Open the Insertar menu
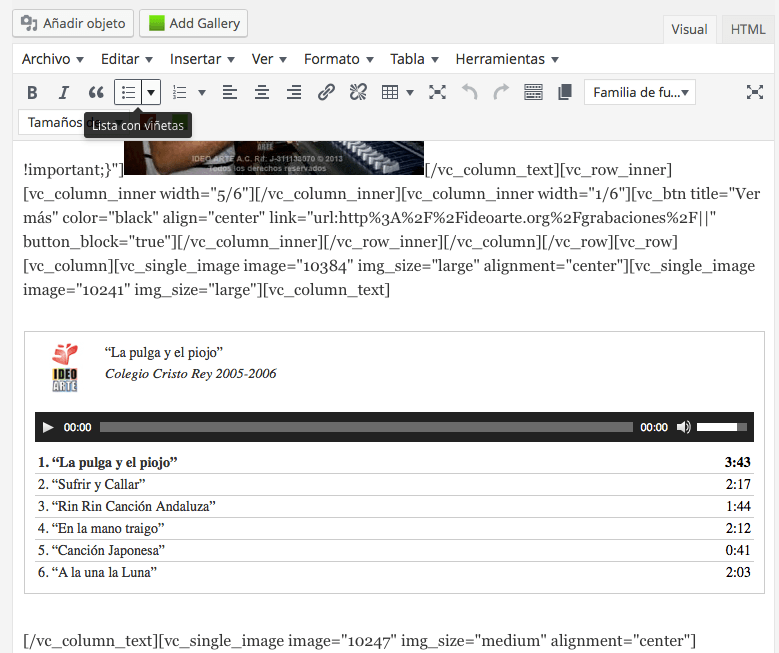This screenshot has width=779, height=653. 202,59
